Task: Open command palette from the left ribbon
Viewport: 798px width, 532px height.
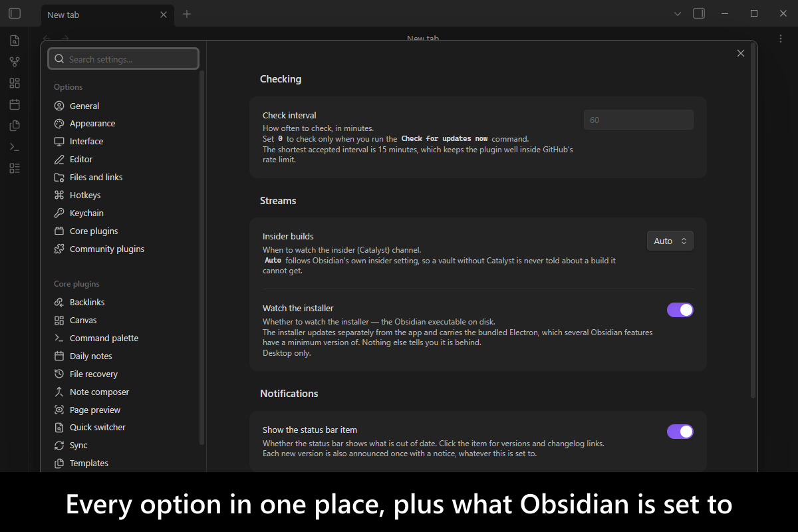Action: click(x=15, y=147)
